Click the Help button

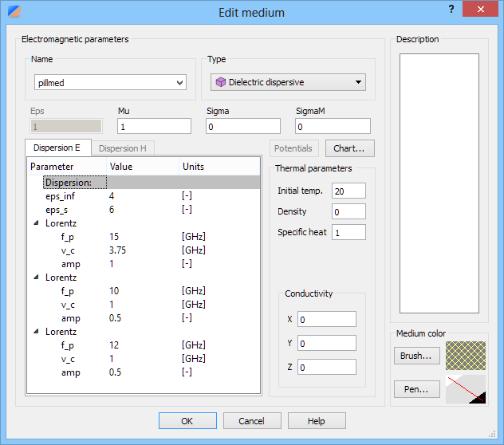(317, 421)
